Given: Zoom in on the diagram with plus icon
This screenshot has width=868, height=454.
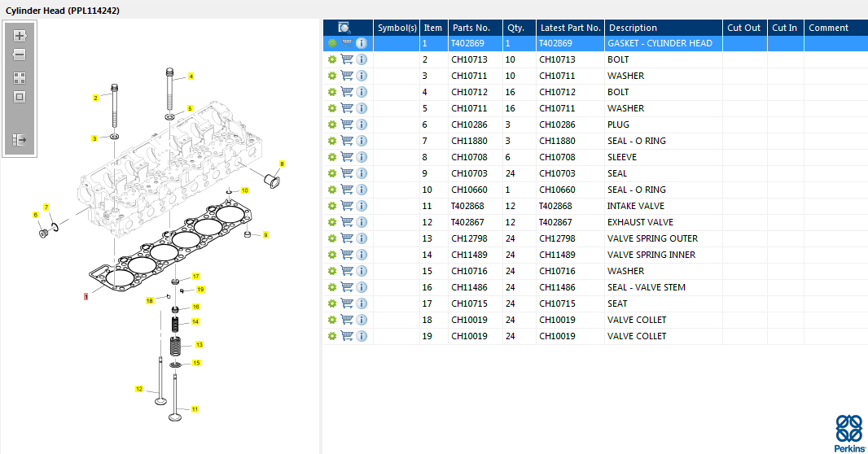Looking at the screenshot, I should [x=20, y=36].
